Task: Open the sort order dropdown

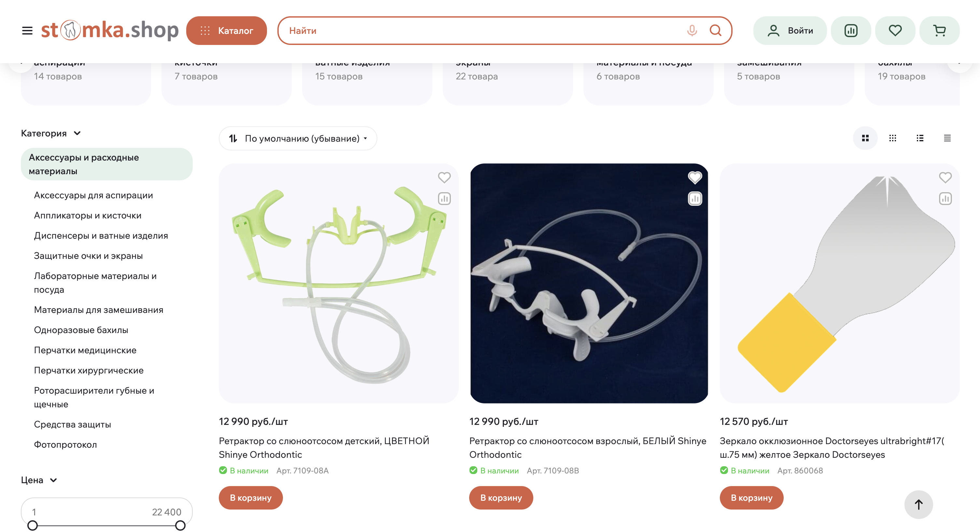Action: (x=298, y=138)
